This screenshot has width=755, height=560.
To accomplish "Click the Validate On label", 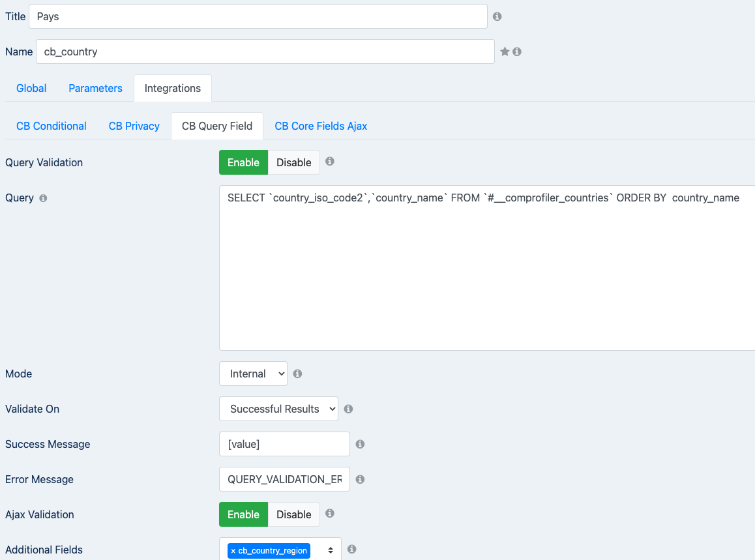I will pos(32,409).
